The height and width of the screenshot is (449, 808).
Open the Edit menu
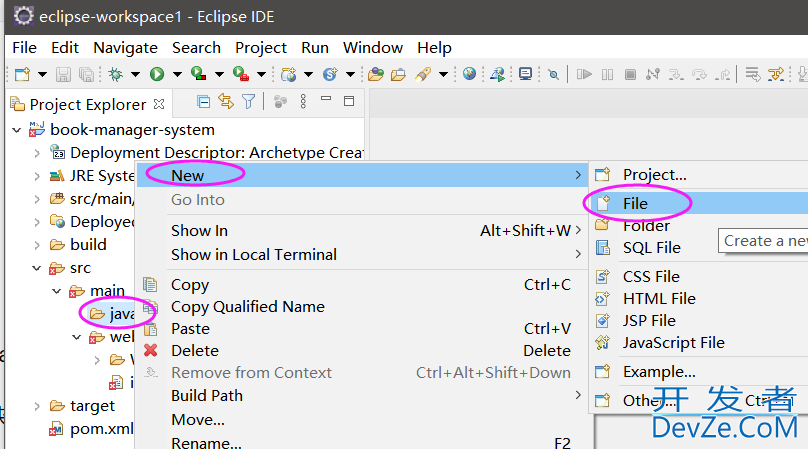point(65,47)
